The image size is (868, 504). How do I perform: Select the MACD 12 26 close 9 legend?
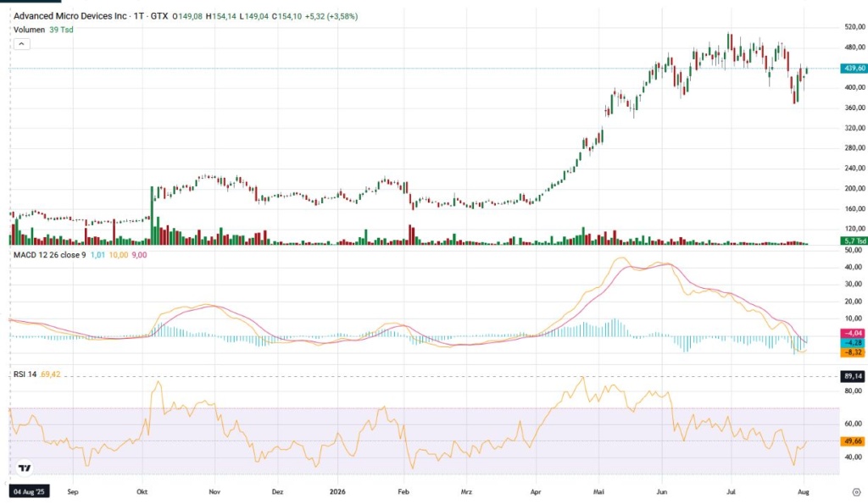tap(50, 255)
